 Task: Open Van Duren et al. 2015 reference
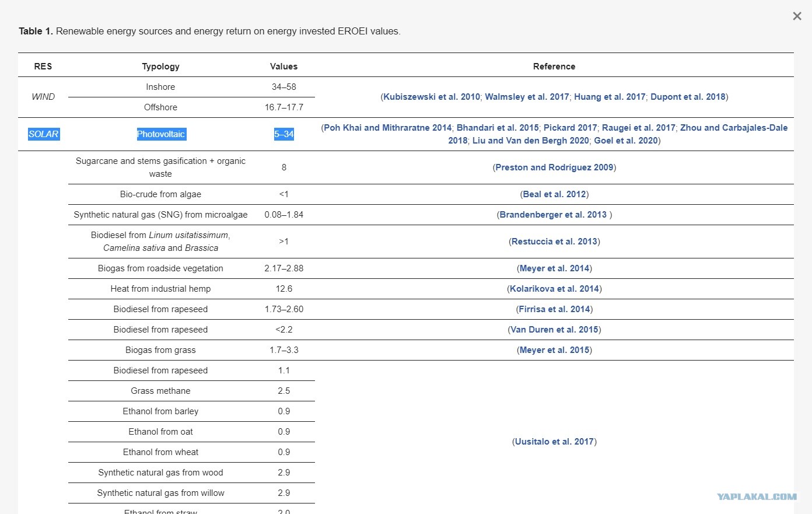tap(554, 330)
